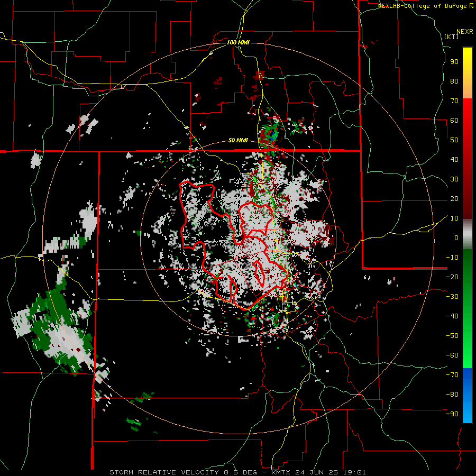Select the -50 scale value

click(452, 336)
